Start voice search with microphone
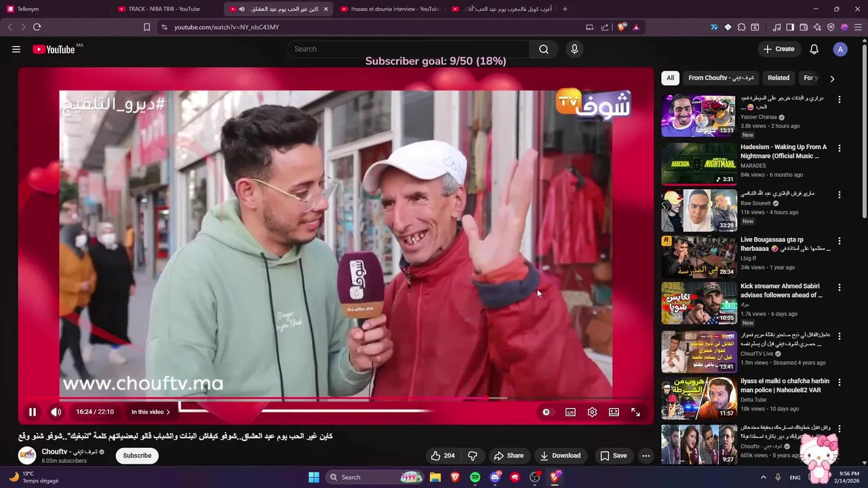 [574, 49]
